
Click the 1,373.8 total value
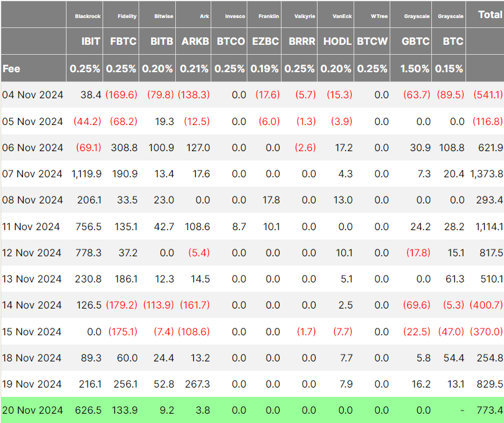click(486, 174)
